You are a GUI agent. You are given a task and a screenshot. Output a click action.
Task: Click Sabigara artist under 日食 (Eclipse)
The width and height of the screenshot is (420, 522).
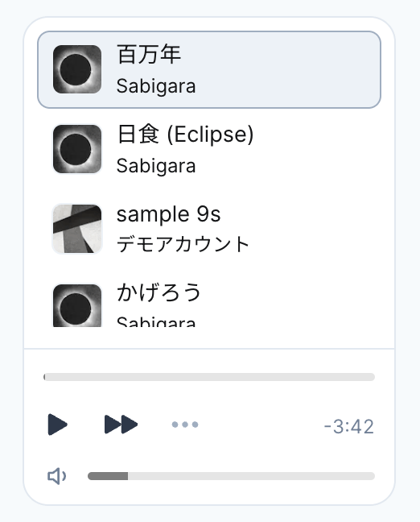156,165
